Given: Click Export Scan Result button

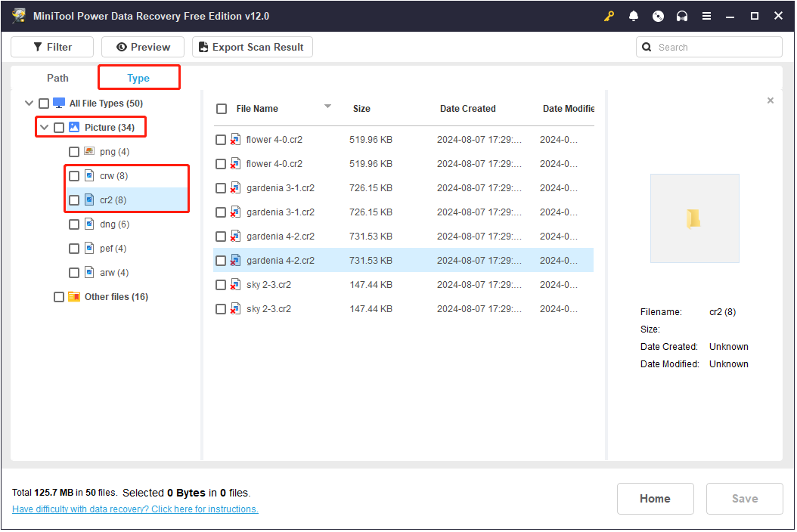Looking at the screenshot, I should (x=252, y=47).
